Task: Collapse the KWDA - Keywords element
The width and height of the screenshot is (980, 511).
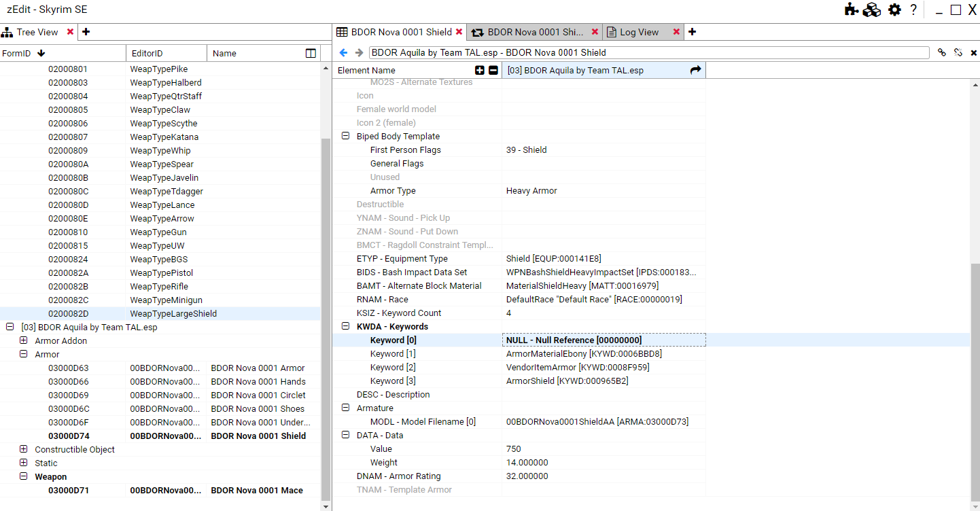Action: click(x=345, y=326)
